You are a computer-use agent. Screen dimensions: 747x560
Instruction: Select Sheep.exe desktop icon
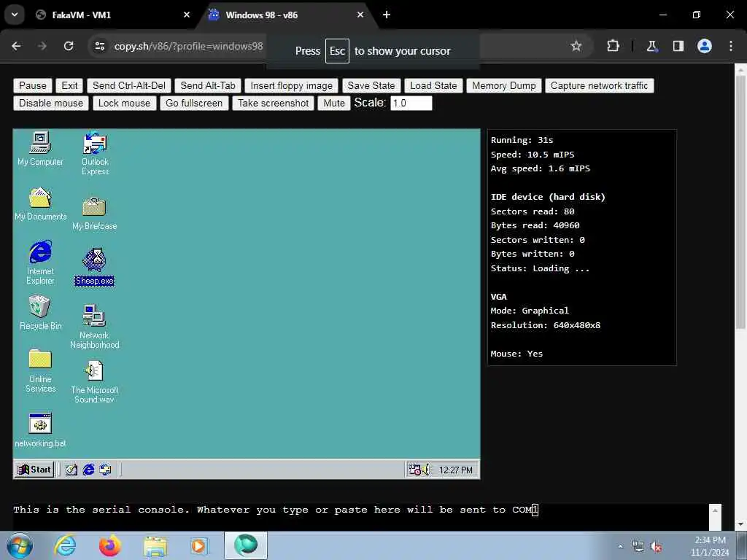point(94,267)
